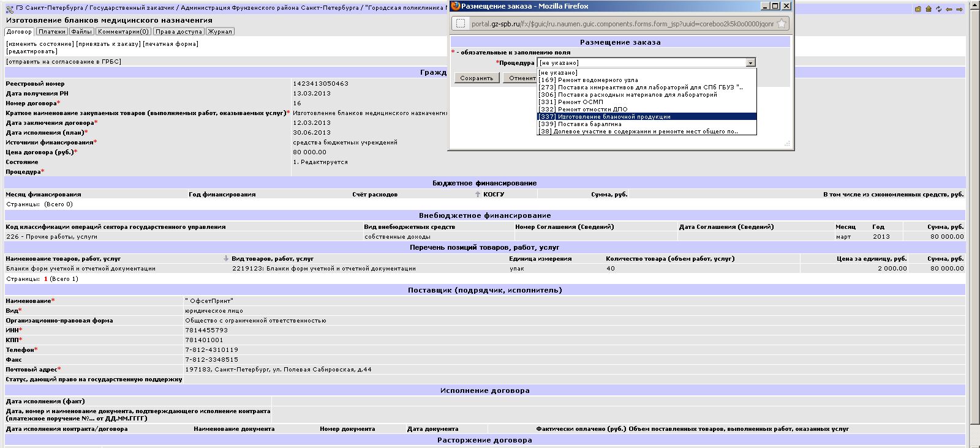Click page 1 in the goods list pager

(x=45, y=279)
